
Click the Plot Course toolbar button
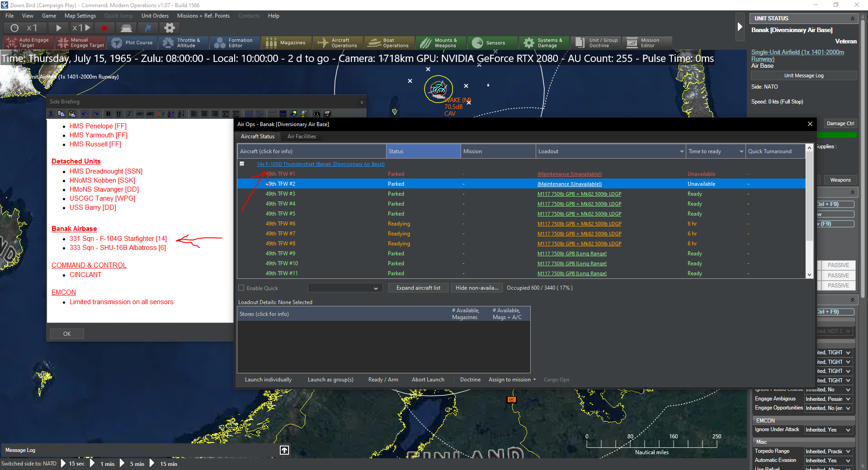(x=133, y=43)
